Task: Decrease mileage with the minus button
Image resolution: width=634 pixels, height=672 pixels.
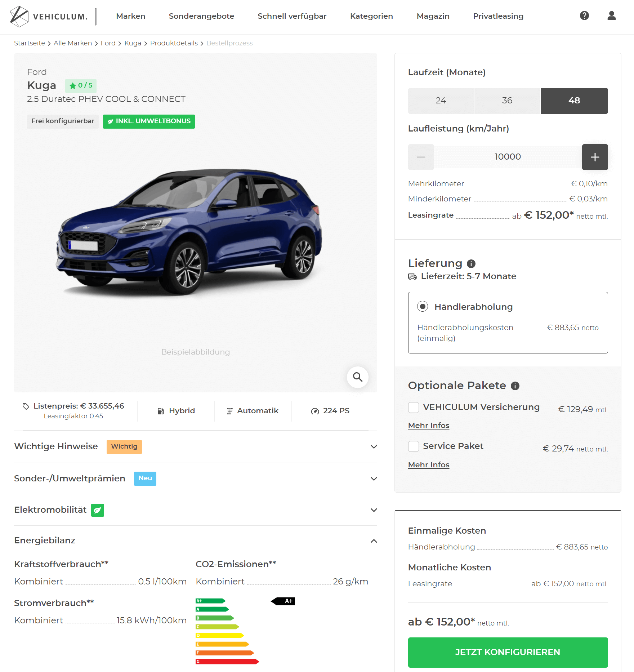Action: tap(421, 157)
